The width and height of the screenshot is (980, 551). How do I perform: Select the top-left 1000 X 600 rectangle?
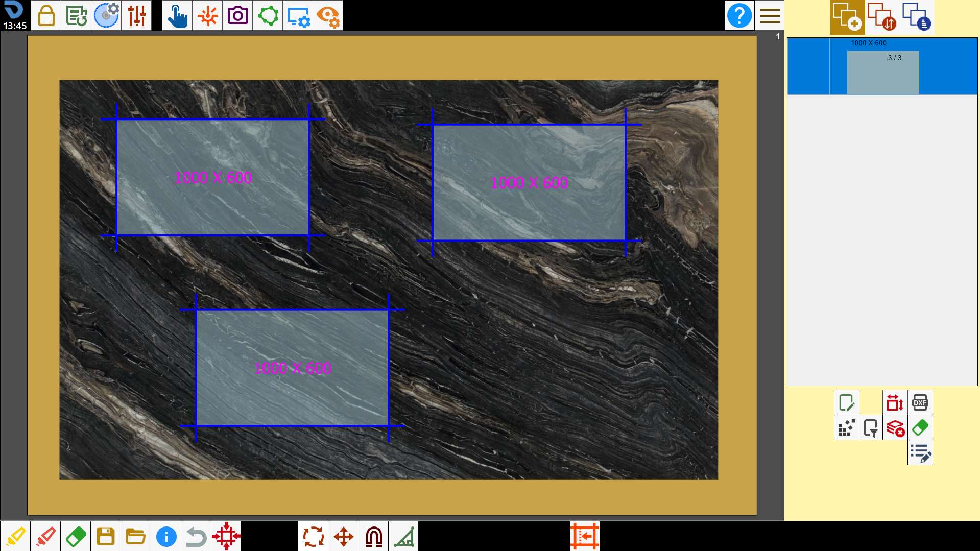(x=213, y=177)
